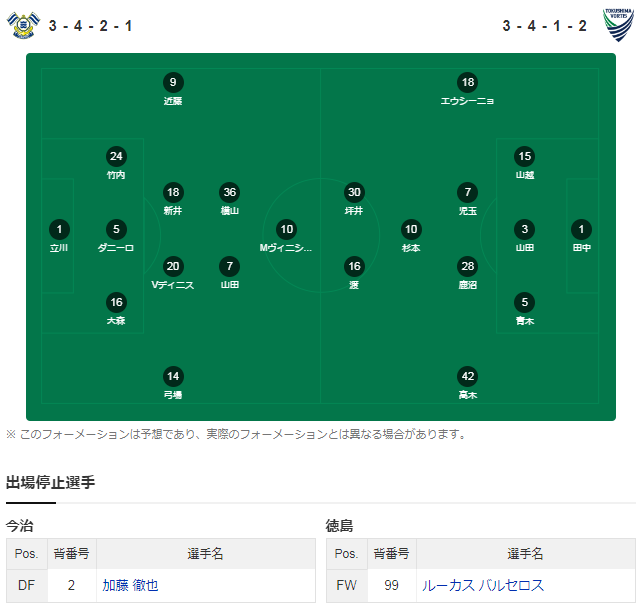
Task: Select Imabari number 14 弓場
Action: click(173, 383)
